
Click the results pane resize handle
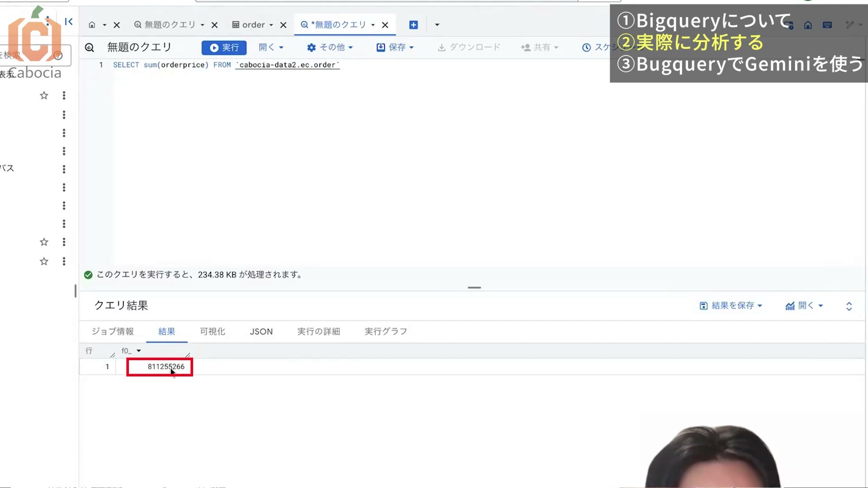tap(474, 287)
